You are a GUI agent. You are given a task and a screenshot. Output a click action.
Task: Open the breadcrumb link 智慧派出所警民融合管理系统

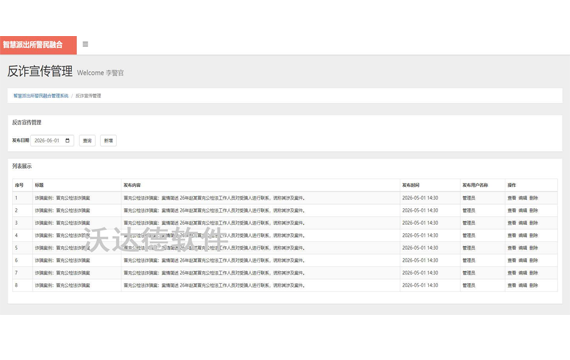click(41, 96)
